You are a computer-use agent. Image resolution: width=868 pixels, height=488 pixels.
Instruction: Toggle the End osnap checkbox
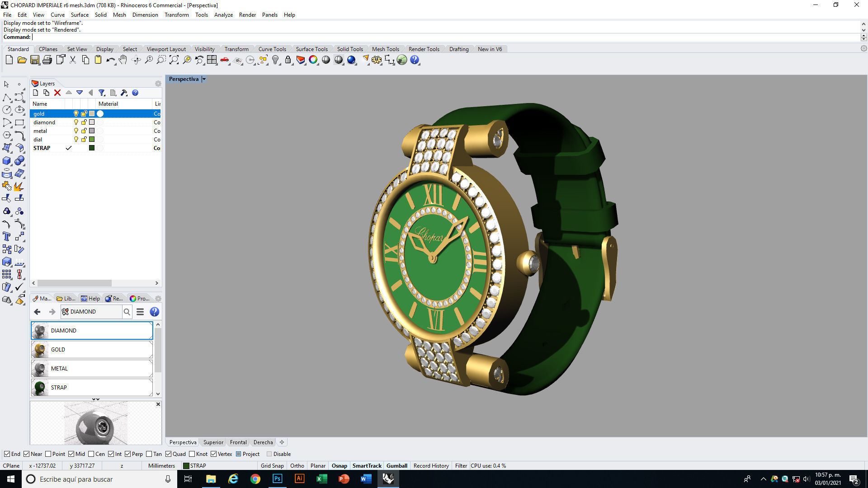click(x=7, y=454)
